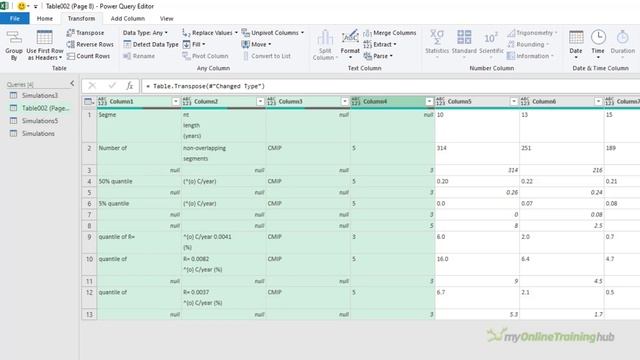This screenshot has height=360, width=640.
Task: Click the Format text icon
Action: click(x=350, y=37)
